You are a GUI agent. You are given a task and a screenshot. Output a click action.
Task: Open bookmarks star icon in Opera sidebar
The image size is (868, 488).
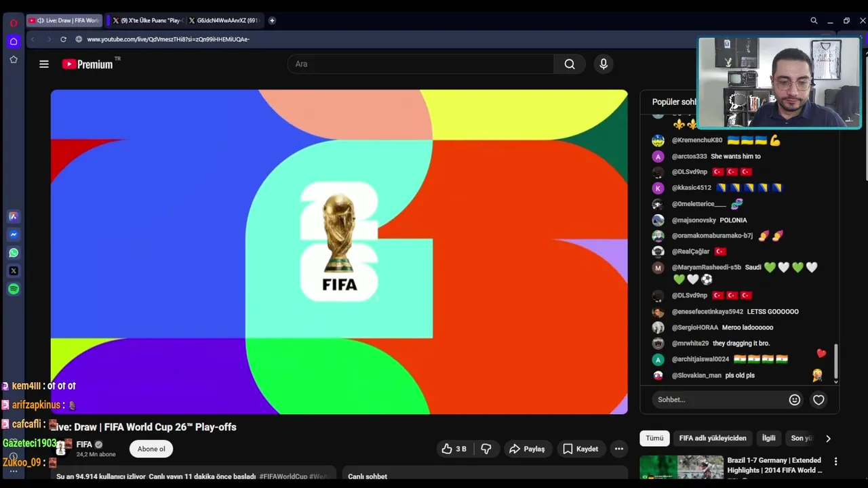pyautogui.click(x=13, y=60)
